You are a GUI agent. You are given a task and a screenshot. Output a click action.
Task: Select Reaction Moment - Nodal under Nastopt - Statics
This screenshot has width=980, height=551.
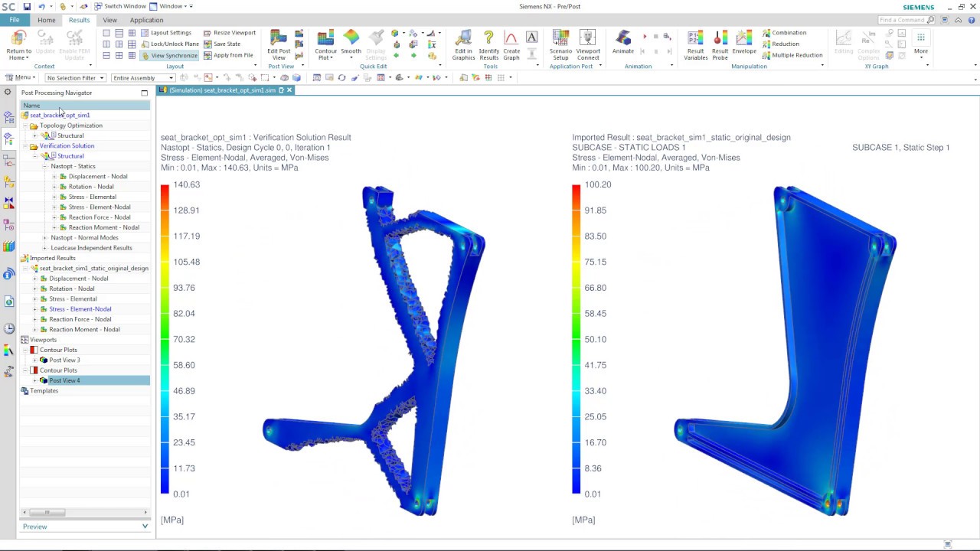(x=103, y=227)
